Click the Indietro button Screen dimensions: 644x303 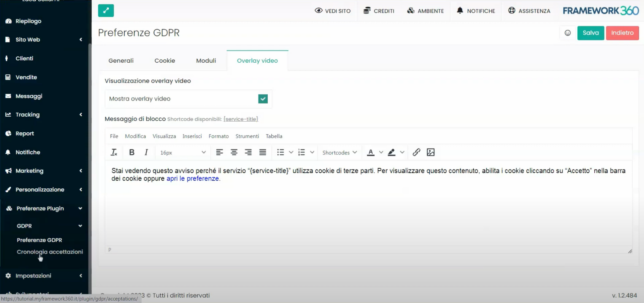point(622,33)
